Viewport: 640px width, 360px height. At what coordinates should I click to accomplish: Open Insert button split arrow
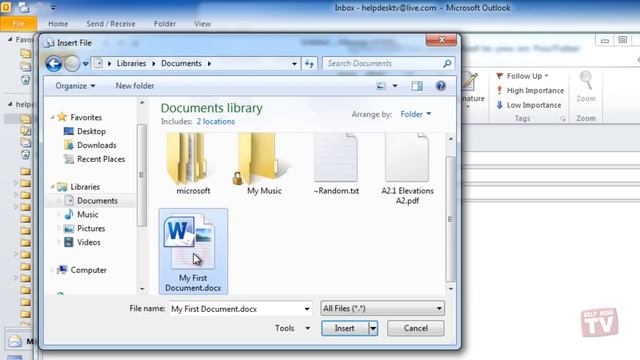(x=373, y=328)
